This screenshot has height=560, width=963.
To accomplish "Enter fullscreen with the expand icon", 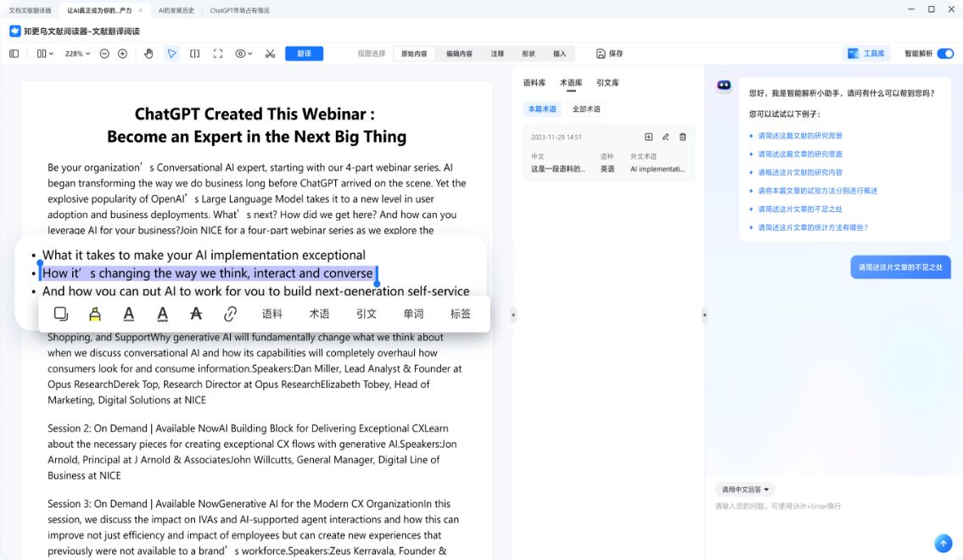I will (218, 54).
